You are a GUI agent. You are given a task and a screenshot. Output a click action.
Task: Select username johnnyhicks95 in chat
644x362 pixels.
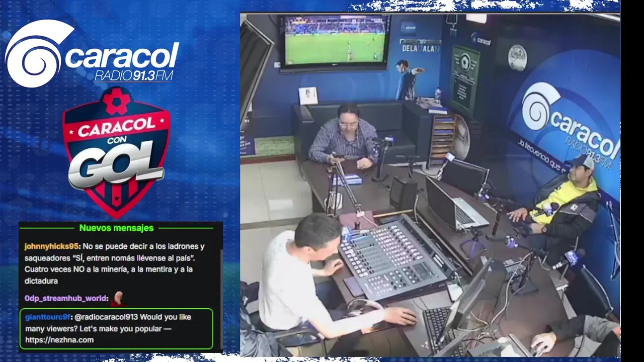point(52,246)
